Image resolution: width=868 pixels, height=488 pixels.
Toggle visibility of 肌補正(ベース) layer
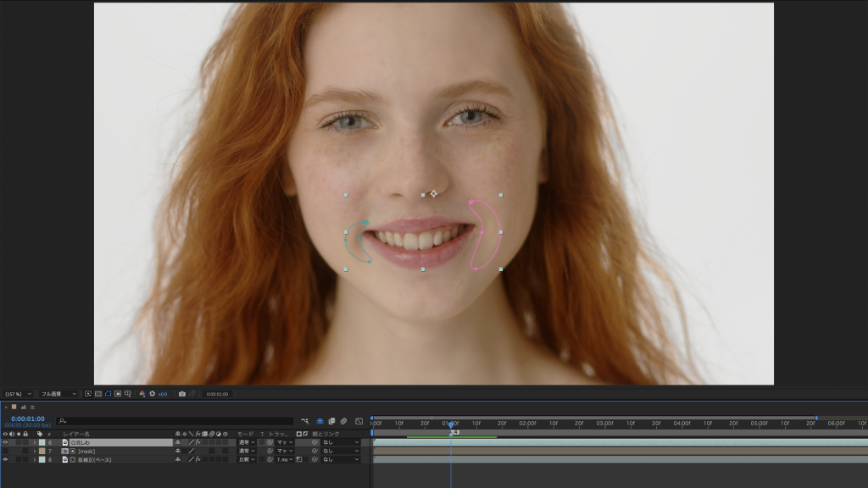pyautogui.click(x=5, y=459)
